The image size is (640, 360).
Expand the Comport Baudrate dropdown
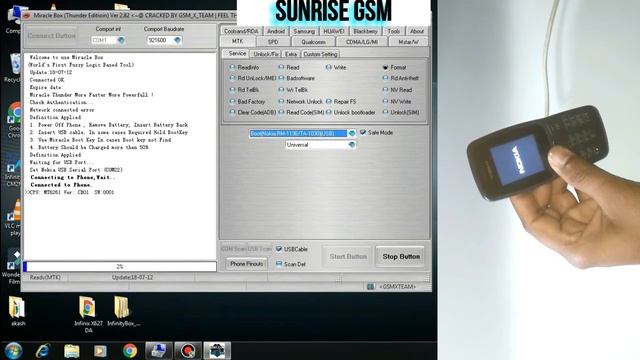coord(177,40)
